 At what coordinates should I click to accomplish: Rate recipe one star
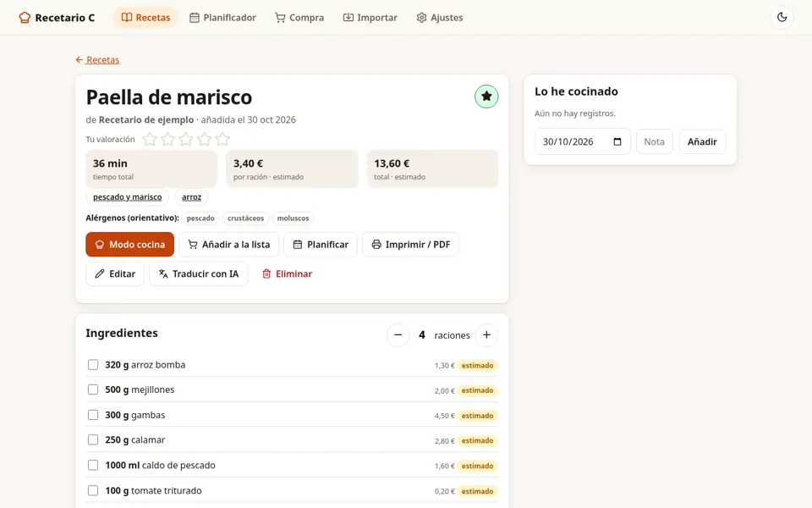150,139
